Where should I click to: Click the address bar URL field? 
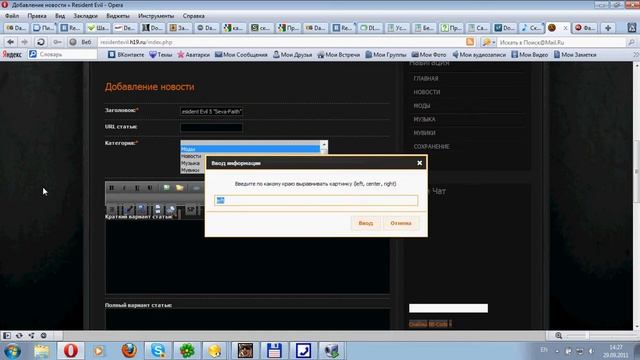[282, 42]
